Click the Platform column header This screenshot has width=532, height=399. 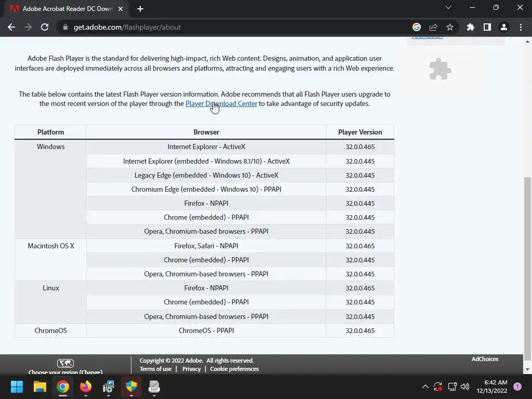(50, 132)
